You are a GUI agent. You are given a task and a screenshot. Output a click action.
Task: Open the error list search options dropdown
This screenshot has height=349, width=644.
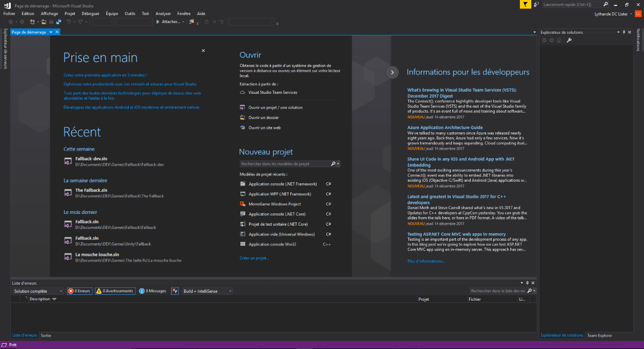(x=535, y=291)
